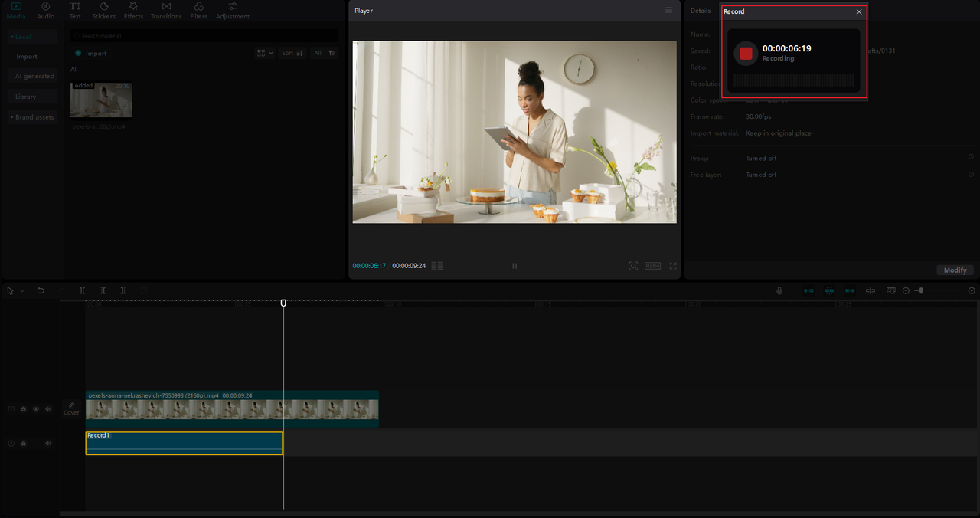Viewport: 980px width, 518px height.
Task: Click the Delete right trim tool
Action: coord(122,291)
